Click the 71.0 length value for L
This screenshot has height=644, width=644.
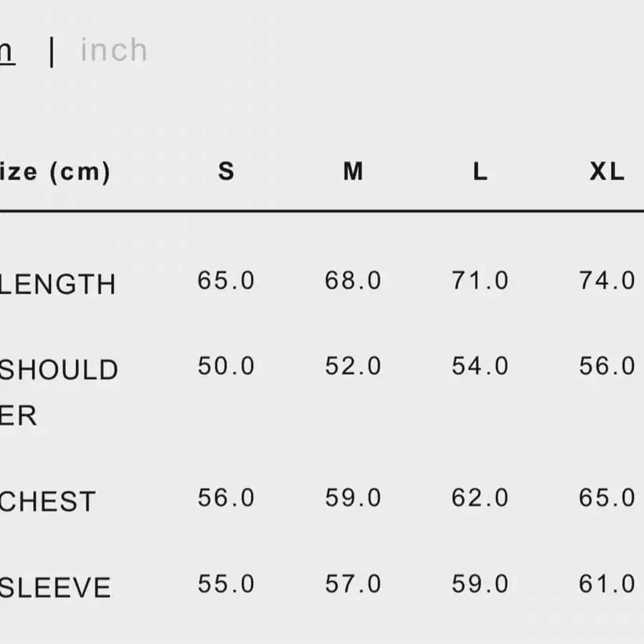click(x=479, y=280)
